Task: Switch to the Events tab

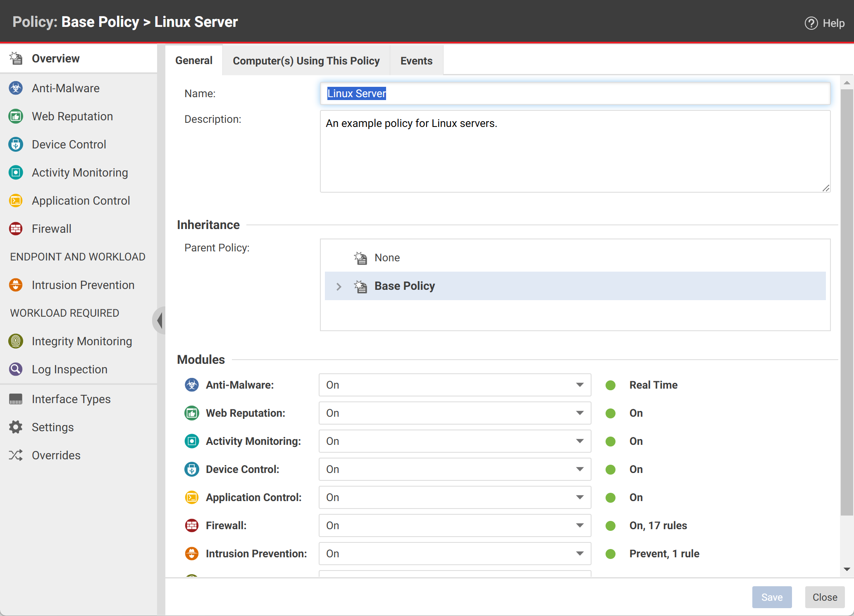Action: point(416,61)
